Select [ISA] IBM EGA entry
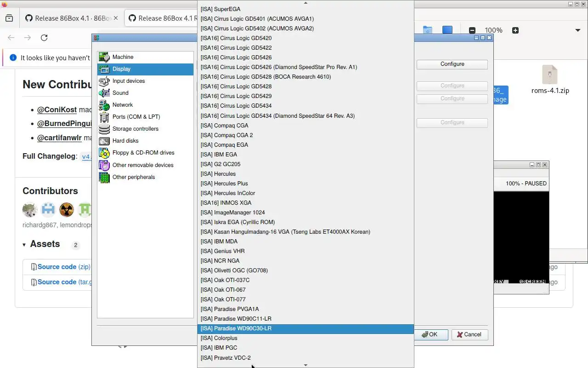The image size is (588, 368). pyautogui.click(x=305, y=155)
